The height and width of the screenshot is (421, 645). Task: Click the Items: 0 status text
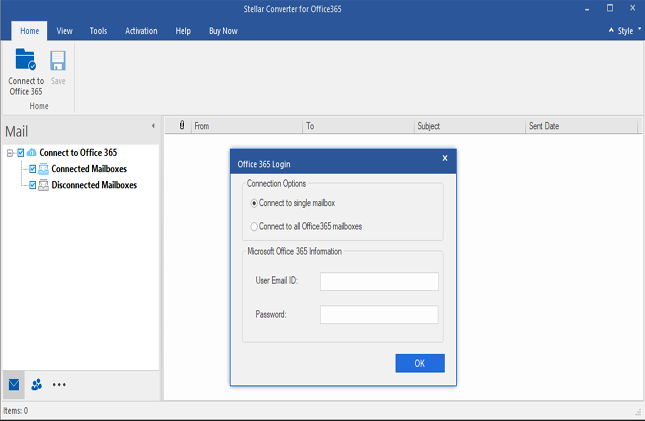click(16, 411)
